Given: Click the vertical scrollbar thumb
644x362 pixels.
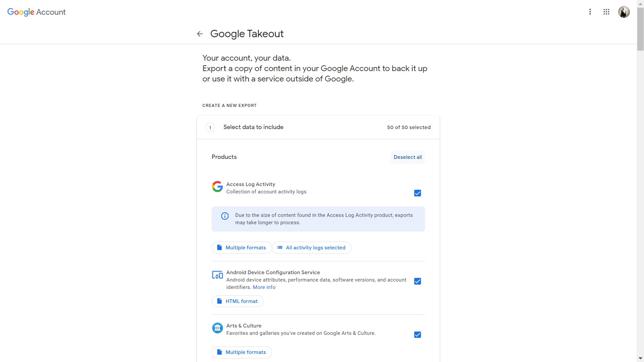Looking at the screenshot, I should [x=640, y=28].
